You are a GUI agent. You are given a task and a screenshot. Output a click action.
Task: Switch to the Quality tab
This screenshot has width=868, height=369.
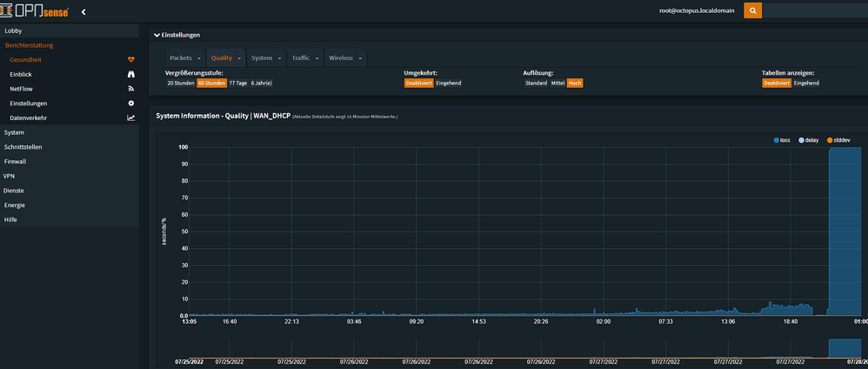(222, 57)
